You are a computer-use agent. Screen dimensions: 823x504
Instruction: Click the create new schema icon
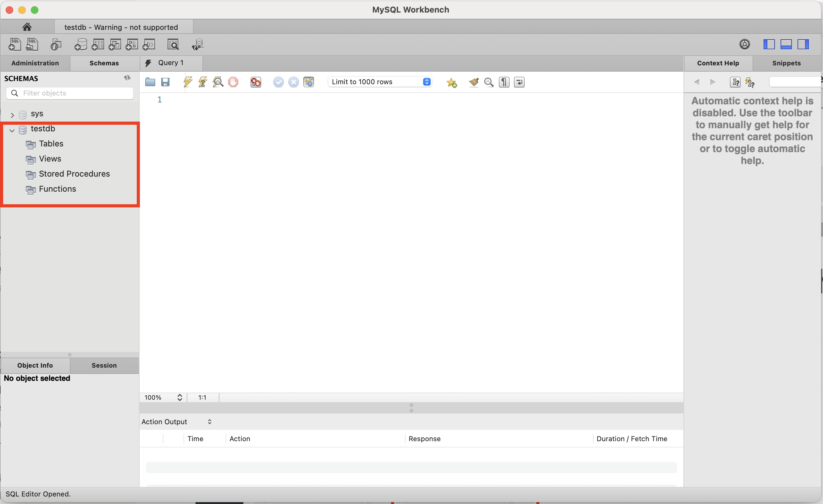[80, 44]
